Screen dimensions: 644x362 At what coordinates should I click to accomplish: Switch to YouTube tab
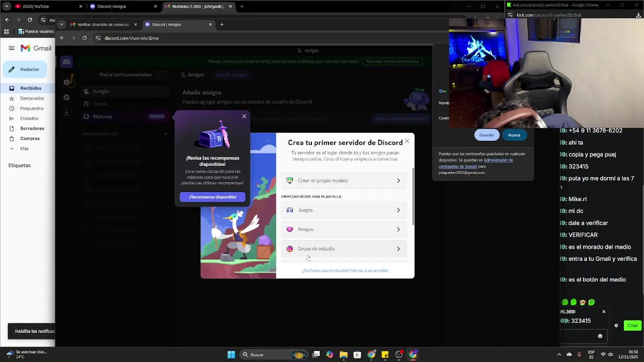pos(49,7)
